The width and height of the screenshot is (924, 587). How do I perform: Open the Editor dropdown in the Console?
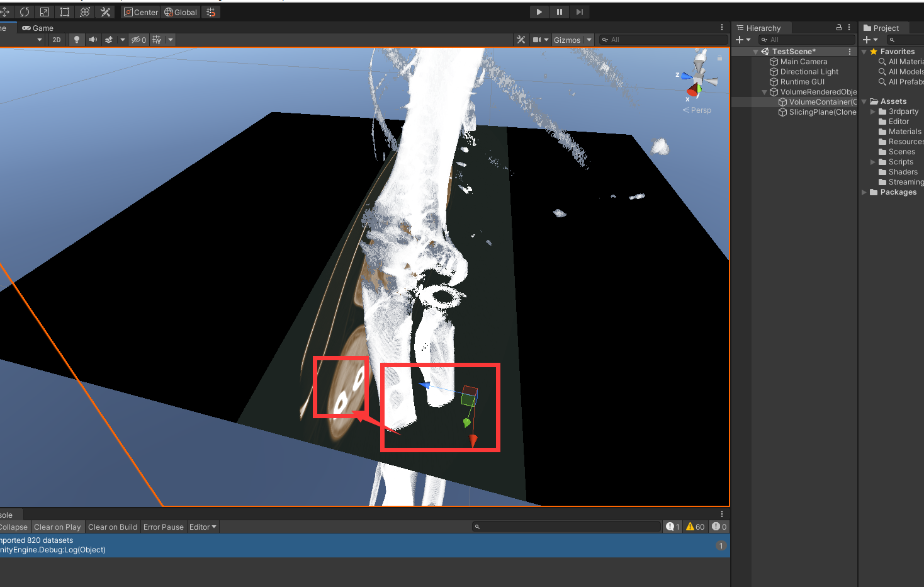click(x=202, y=527)
